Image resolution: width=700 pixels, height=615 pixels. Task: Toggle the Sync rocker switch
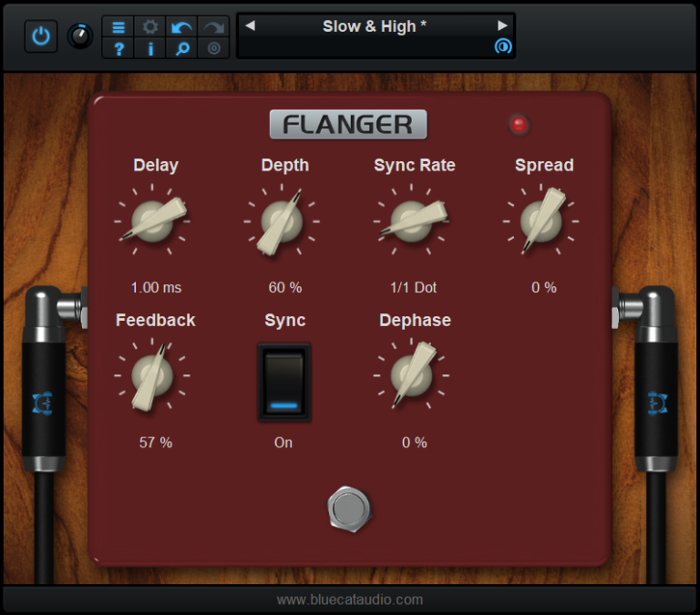coord(284,383)
